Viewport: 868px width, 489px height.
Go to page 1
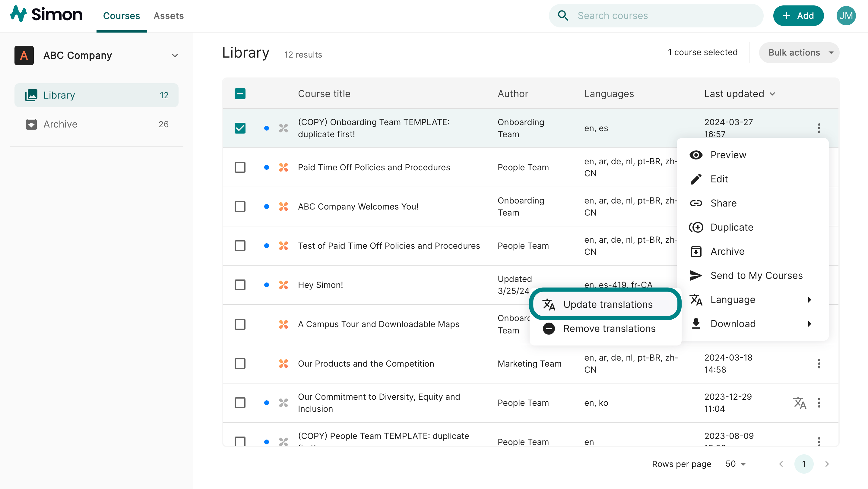804,464
